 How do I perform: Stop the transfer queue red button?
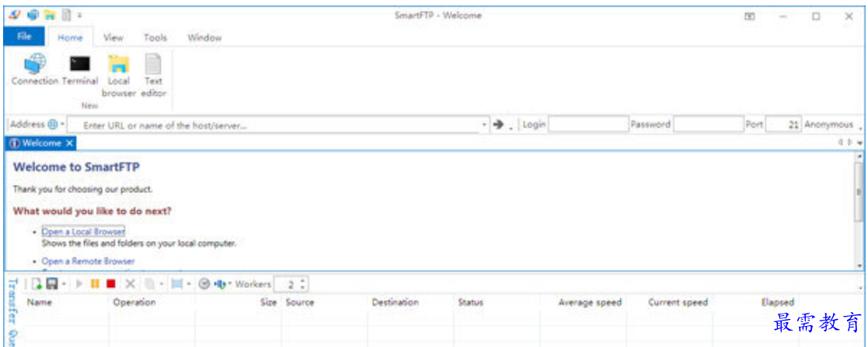pyautogui.click(x=110, y=284)
